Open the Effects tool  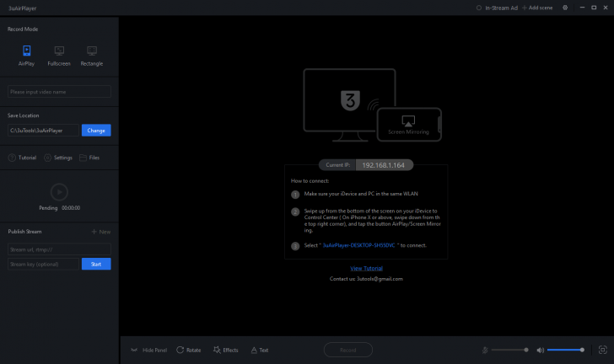[225, 350]
